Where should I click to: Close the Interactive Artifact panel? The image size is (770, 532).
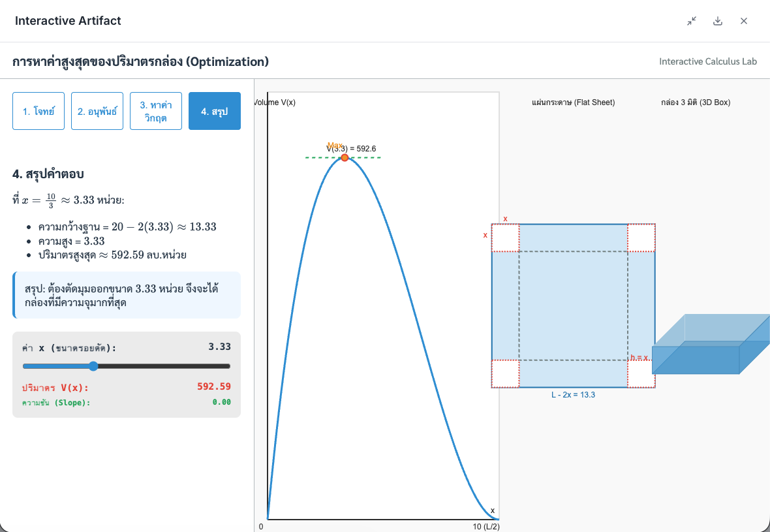pyautogui.click(x=744, y=21)
